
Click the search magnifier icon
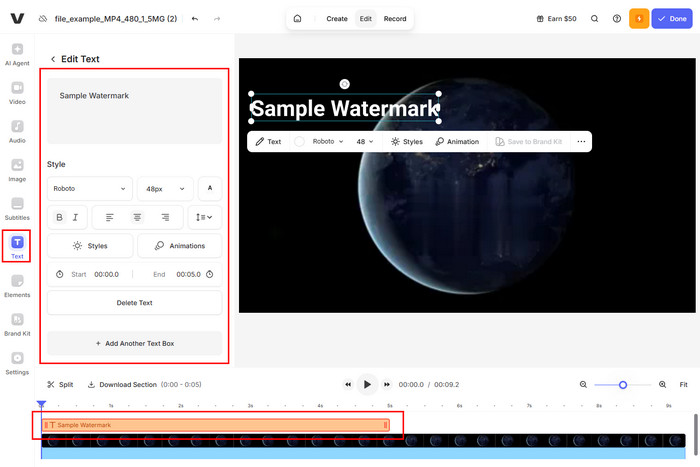pyautogui.click(x=595, y=19)
